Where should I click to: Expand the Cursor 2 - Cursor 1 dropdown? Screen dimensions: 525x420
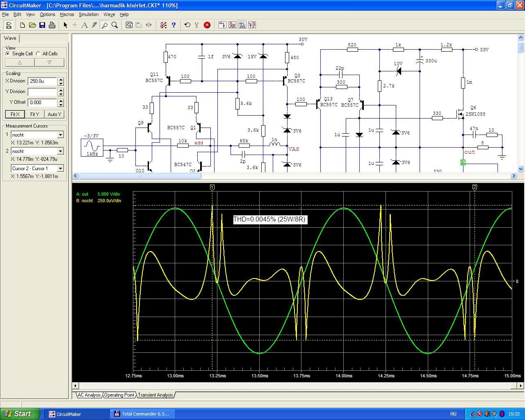pyautogui.click(x=60, y=169)
